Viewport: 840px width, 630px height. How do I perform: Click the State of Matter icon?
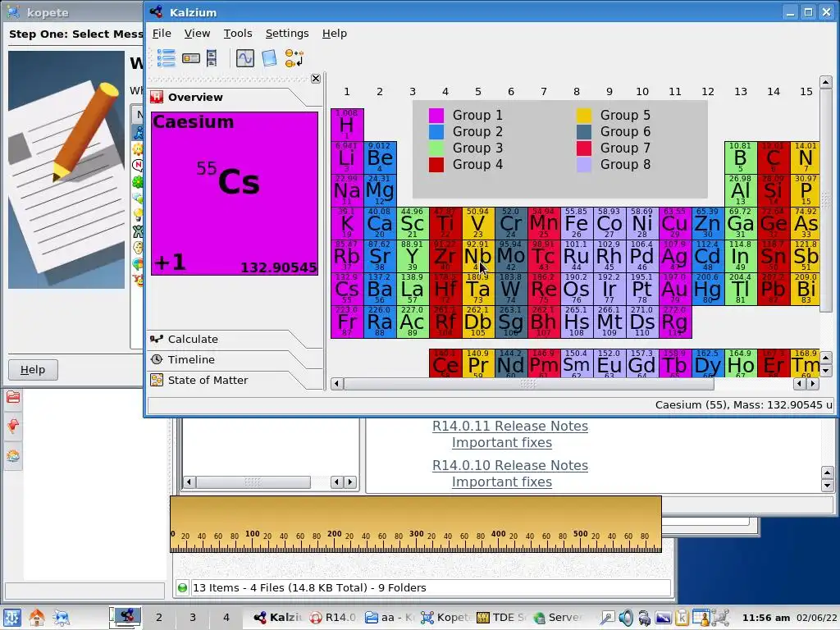157,380
